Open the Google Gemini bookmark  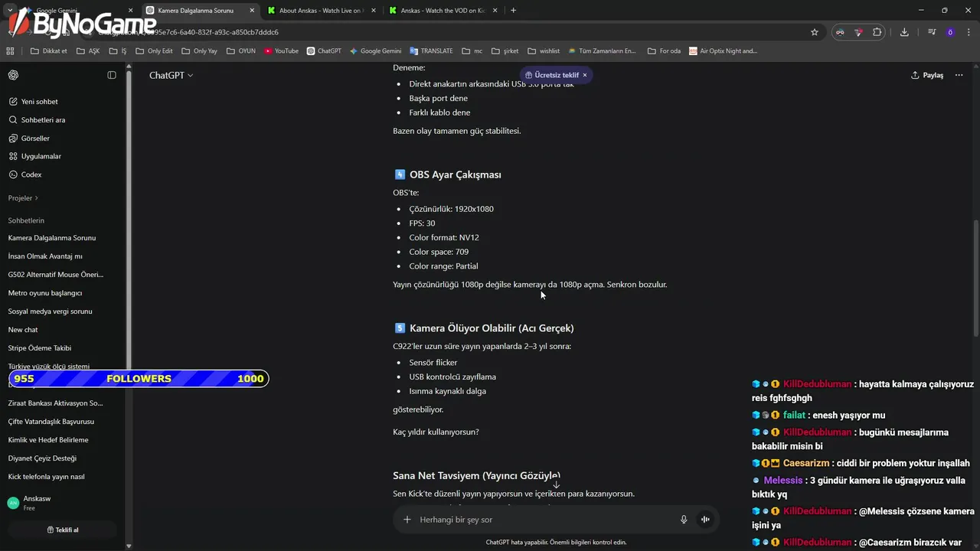pos(375,51)
